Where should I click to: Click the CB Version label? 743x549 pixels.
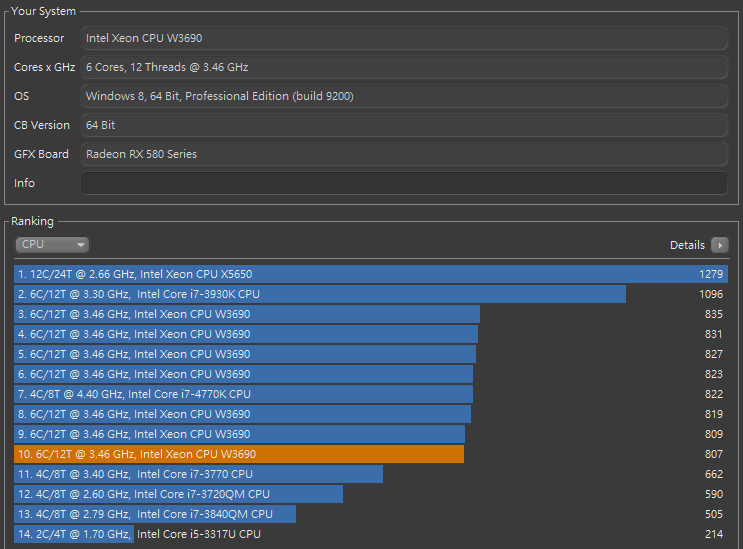click(x=42, y=125)
